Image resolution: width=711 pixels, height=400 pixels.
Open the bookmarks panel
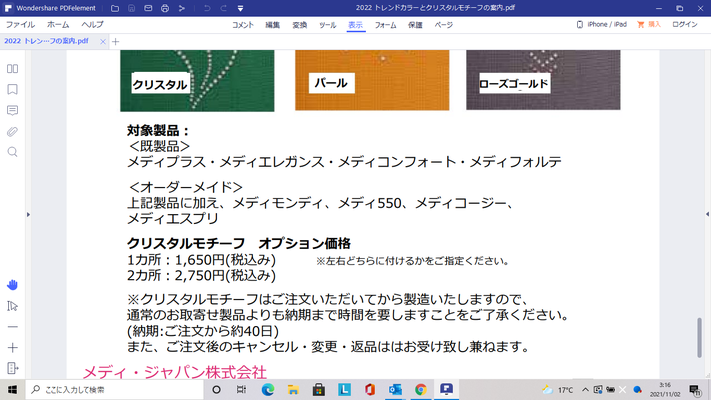tap(12, 89)
